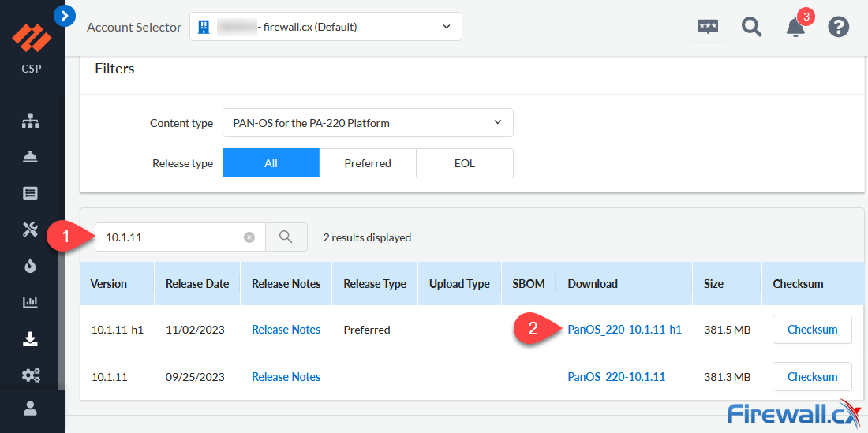Viewport: 868px width, 433px height.
Task: Click the 2 results displayed text
Action: [x=367, y=237]
